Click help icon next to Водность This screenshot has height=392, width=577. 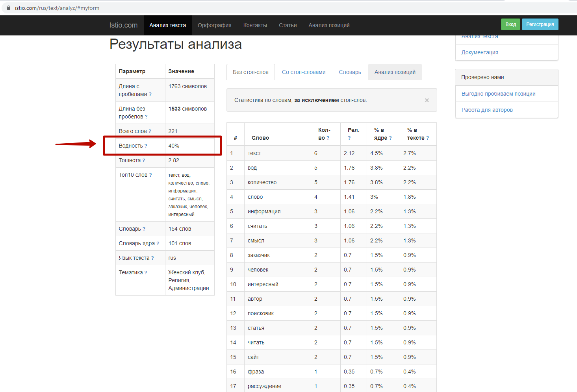(x=146, y=146)
